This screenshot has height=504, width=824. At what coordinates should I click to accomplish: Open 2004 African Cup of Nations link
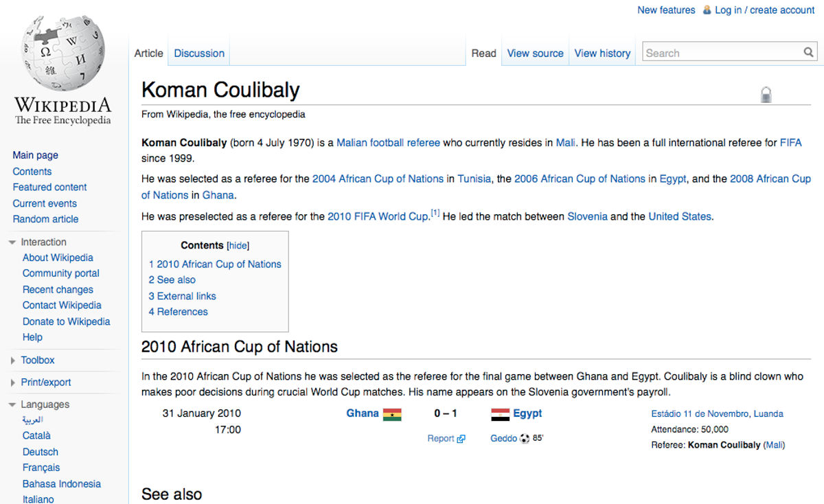(x=378, y=179)
